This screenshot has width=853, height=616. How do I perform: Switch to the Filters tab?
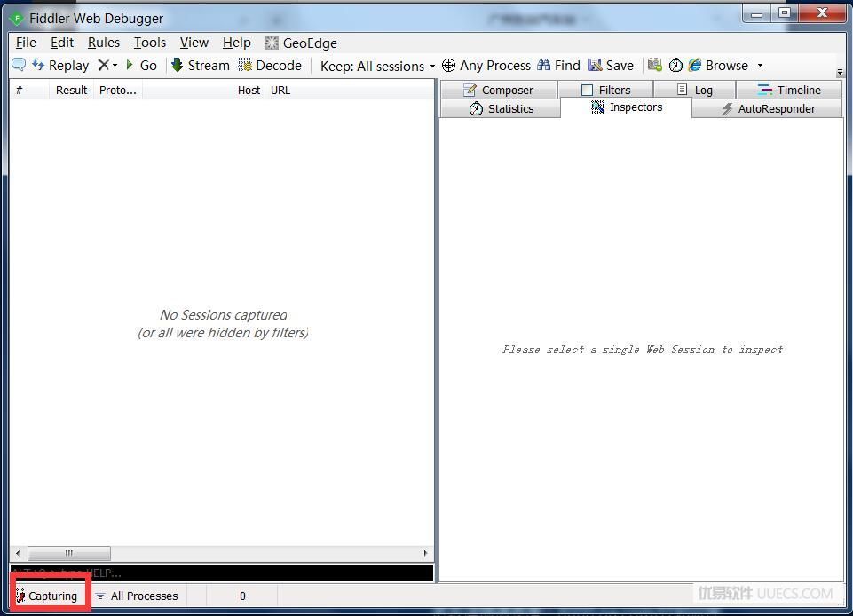point(605,90)
